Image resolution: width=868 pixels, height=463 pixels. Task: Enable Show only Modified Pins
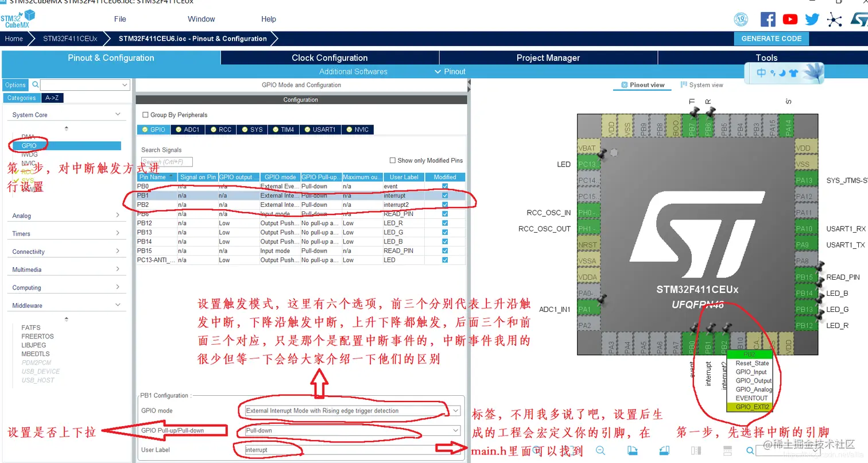pos(393,160)
